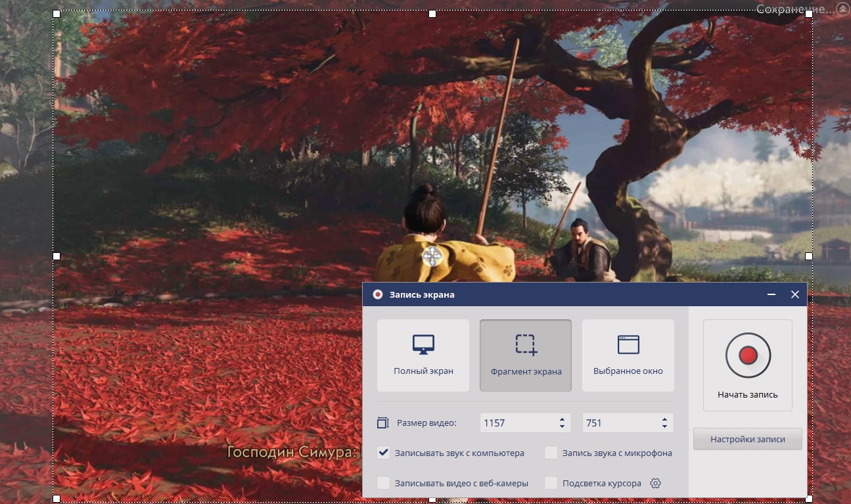Increase video height with the up arrow
This screenshot has width=851, height=504.
[665, 419]
